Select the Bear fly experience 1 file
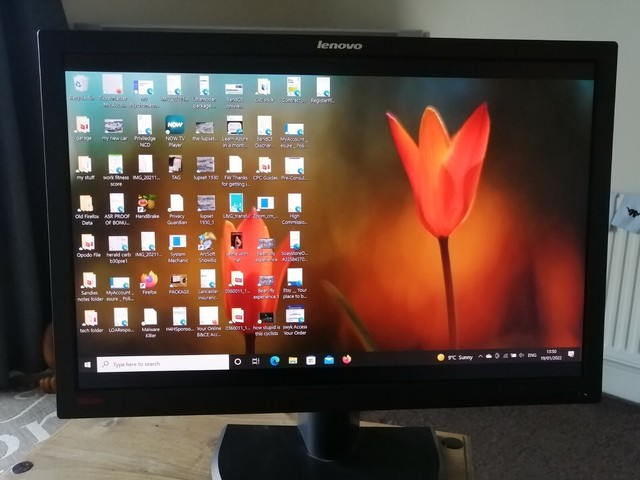The height and width of the screenshot is (480, 640). [266, 287]
